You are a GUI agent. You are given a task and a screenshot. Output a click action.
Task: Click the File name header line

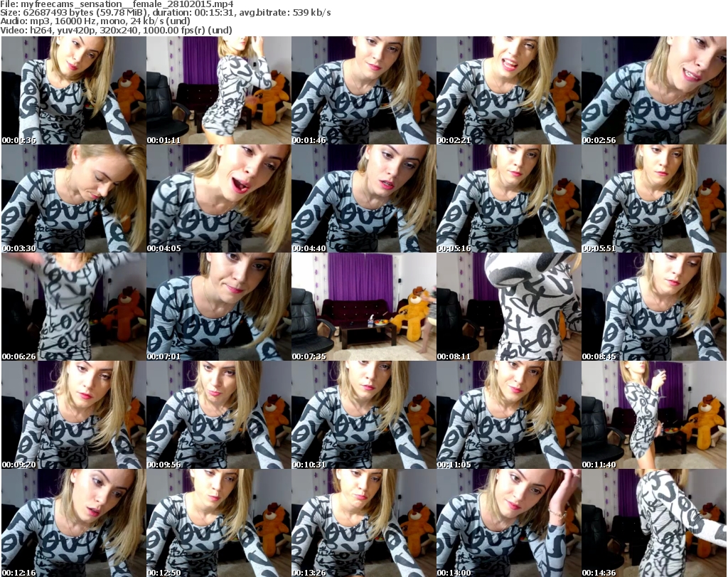click(117, 4)
